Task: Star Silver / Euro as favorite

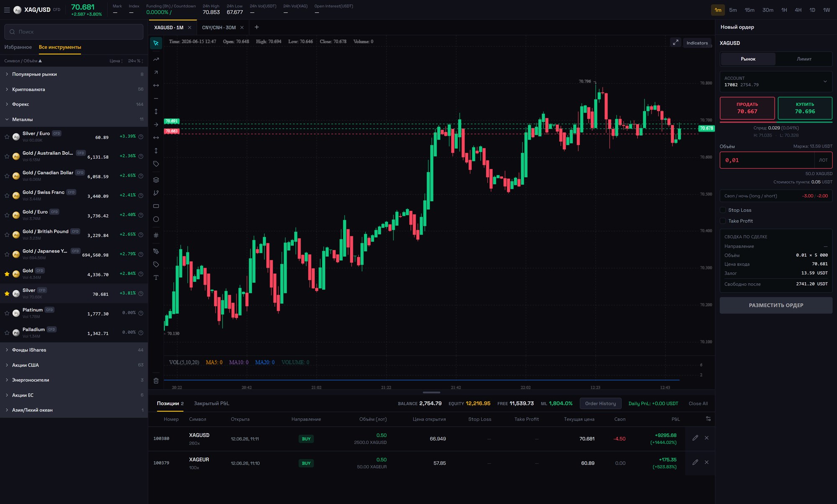Action: pos(7,137)
